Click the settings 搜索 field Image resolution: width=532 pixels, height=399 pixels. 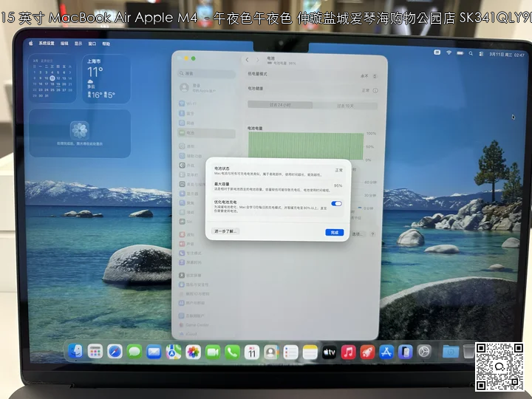tap(207, 74)
